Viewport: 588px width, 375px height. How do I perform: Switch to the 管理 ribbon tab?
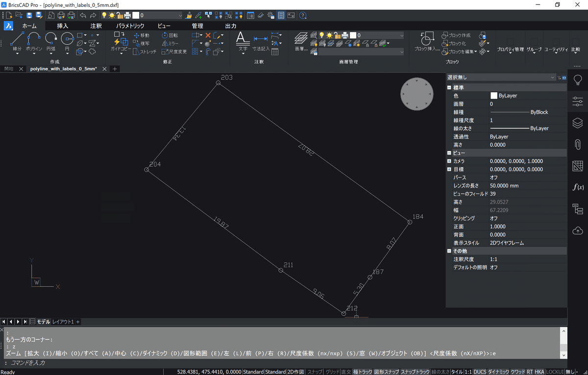(197, 25)
